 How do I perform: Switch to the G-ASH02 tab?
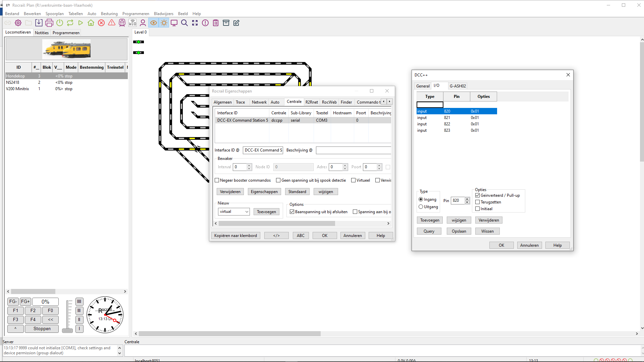point(458,86)
